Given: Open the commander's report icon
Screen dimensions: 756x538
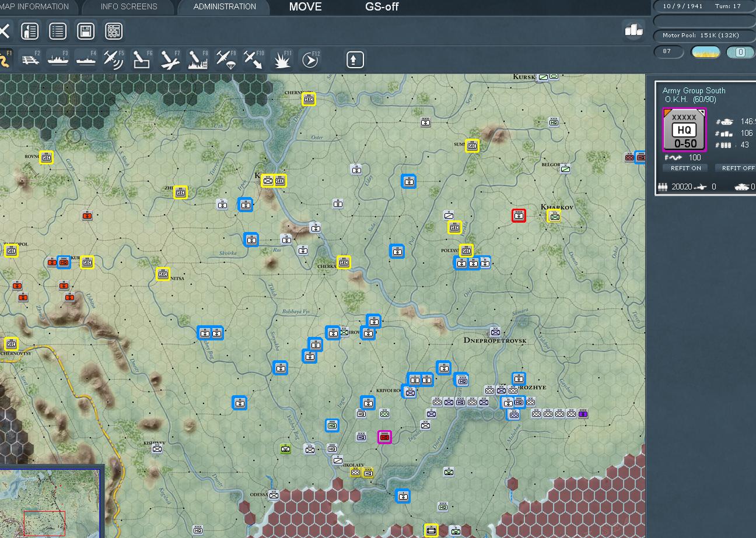Looking at the screenshot, I should pyautogui.click(x=30, y=31).
